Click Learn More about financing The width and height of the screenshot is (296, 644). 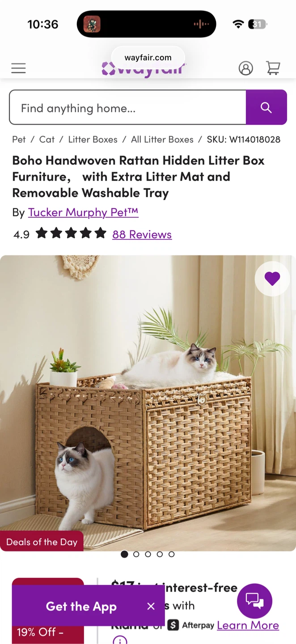248,625
